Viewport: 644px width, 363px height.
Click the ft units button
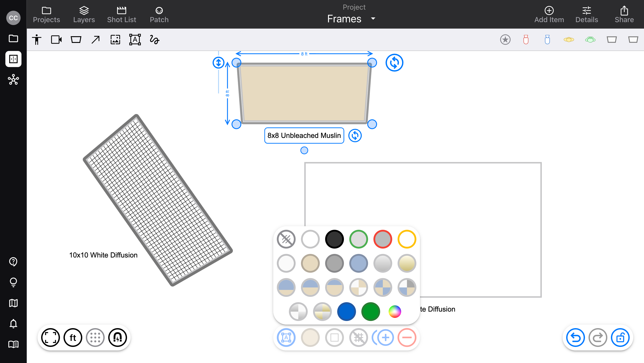pos(73,338)
